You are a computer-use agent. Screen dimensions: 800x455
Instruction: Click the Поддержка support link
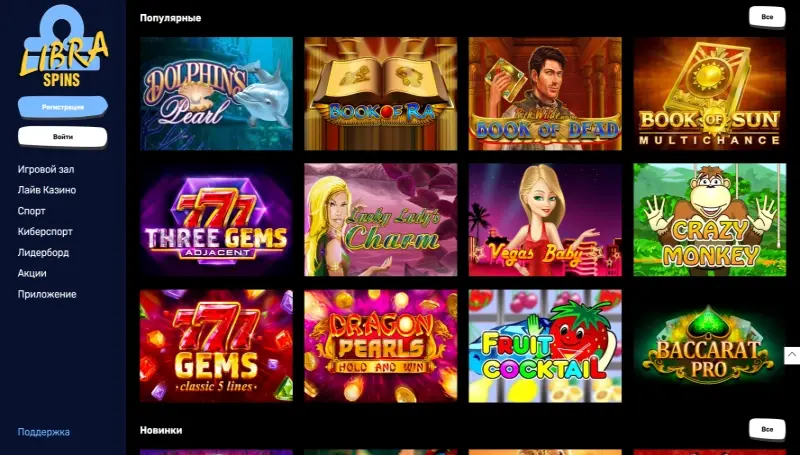point(44,432)
